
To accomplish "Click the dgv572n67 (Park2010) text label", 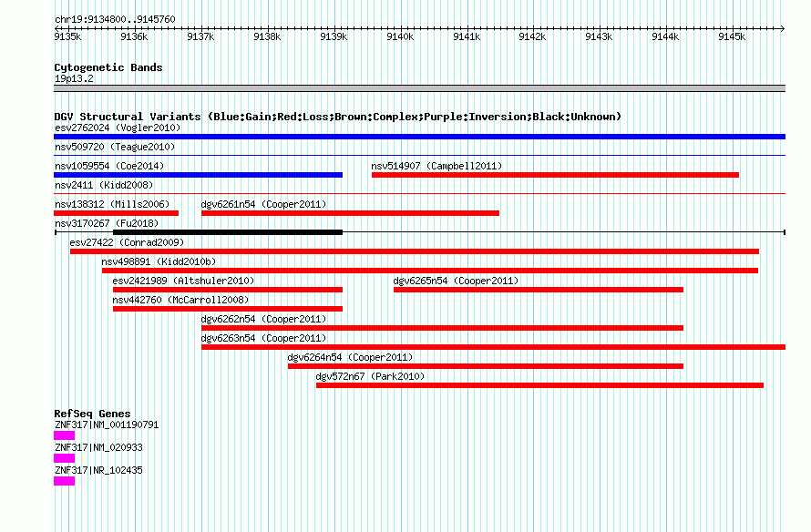I will [370, 376].
